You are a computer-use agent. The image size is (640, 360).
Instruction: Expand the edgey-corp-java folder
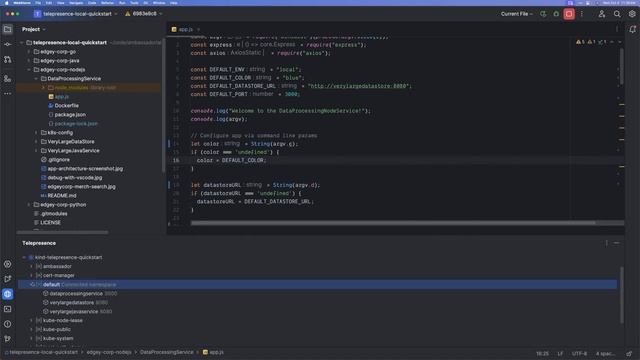(x=29, y=61)
